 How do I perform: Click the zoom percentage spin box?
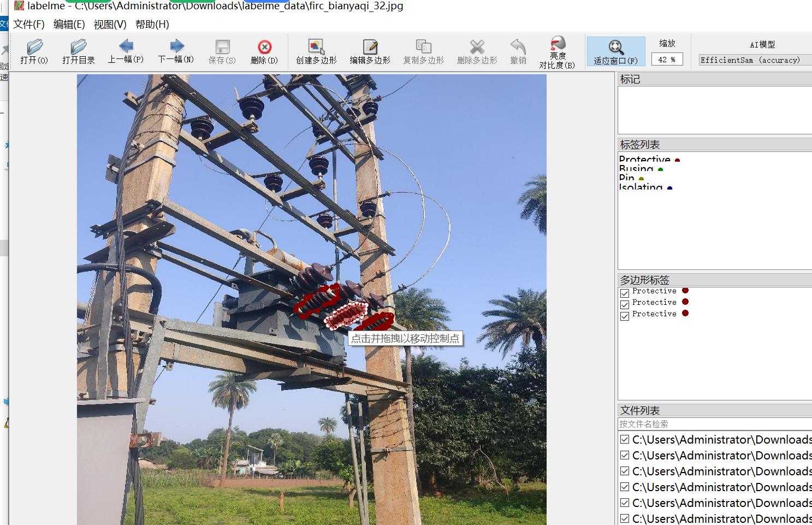[x=666, y=60]
